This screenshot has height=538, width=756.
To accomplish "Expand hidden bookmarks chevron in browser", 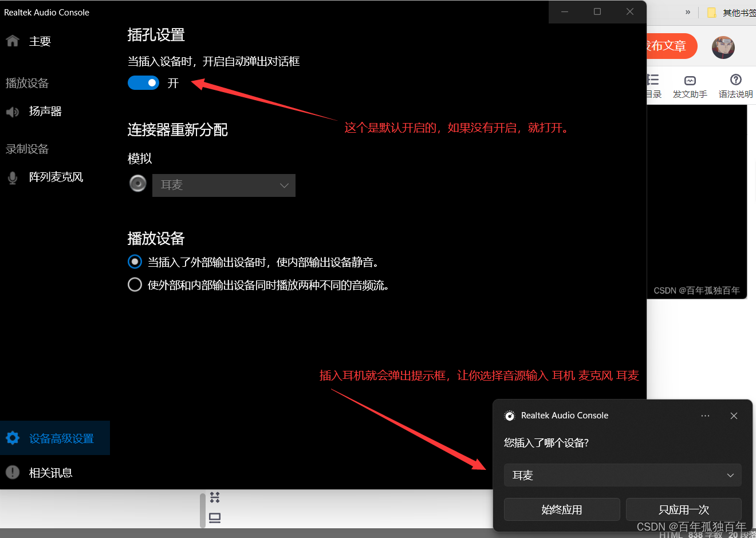I will pos(688,12).
